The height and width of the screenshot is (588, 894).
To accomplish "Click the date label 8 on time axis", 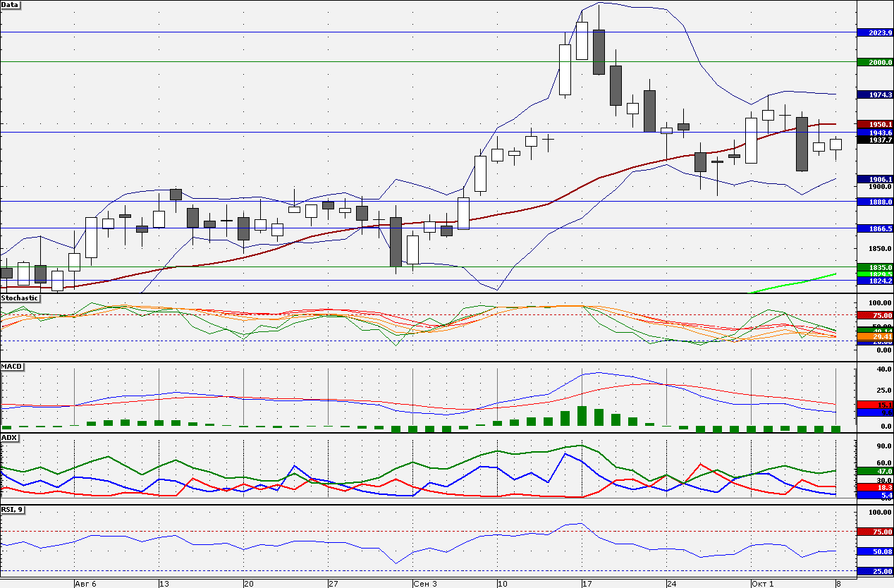I will click(x=839, y=584).
